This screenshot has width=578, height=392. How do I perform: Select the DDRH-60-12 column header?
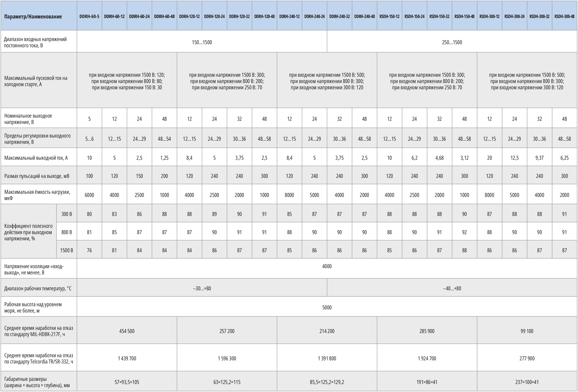click(114, 15)
